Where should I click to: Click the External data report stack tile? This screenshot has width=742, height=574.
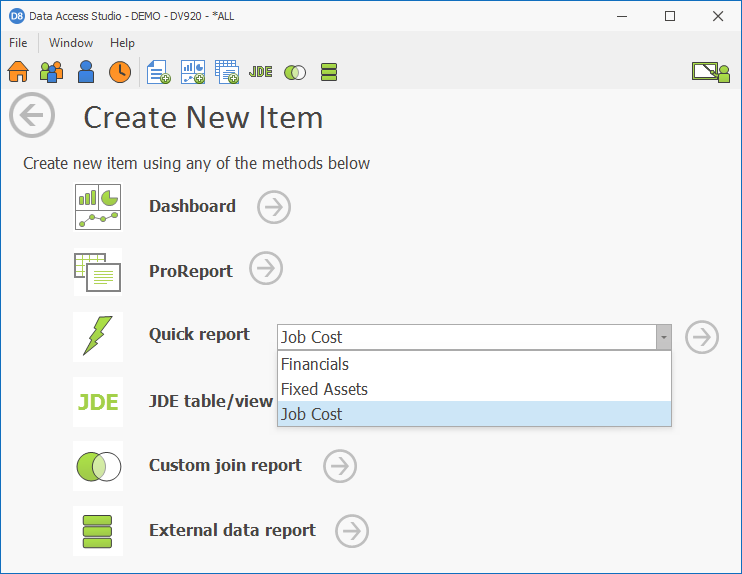(x=98, y=531)
